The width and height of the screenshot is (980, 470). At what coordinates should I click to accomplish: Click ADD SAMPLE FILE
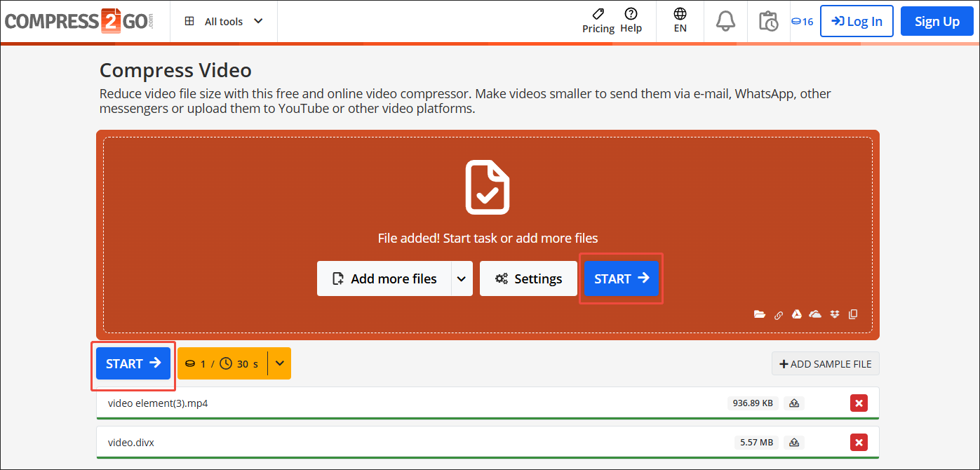825,364
